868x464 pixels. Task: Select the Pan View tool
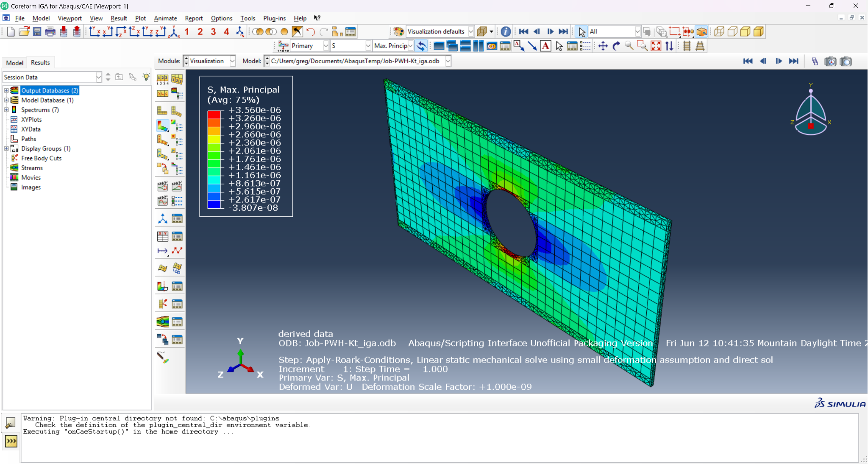(x=603, y=46)
